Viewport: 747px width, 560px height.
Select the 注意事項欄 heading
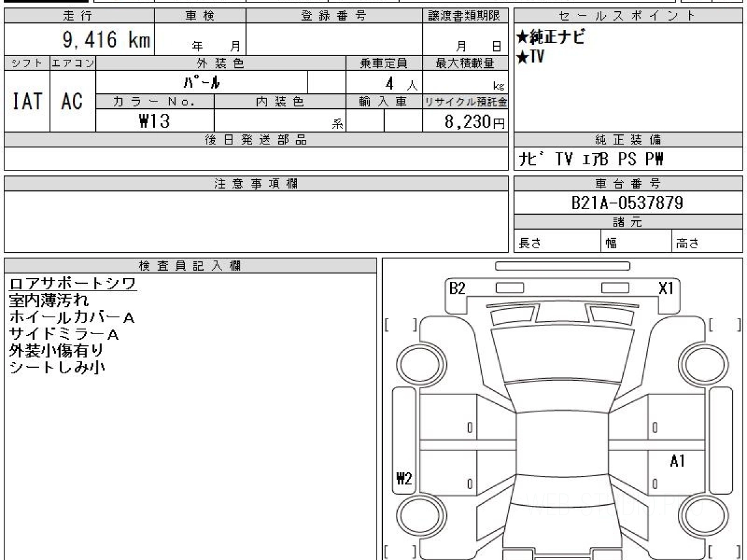click(x=256, y=184)
